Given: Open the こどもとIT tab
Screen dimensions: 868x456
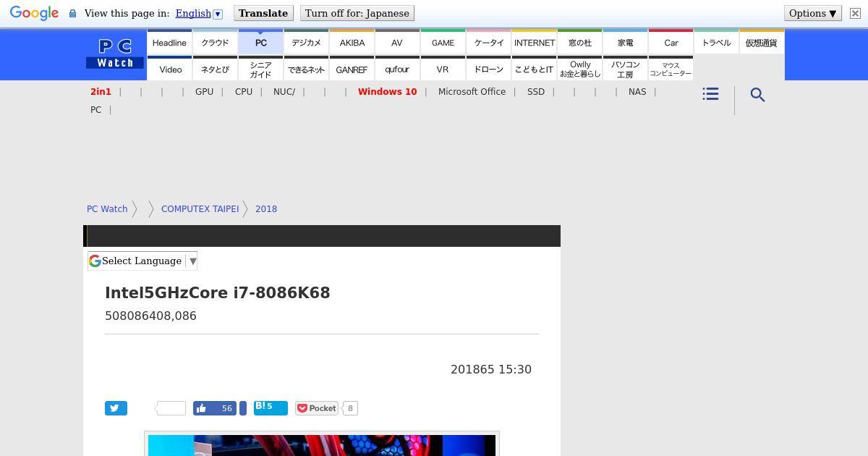Looking at the screenshot, I should coord(535,69).
